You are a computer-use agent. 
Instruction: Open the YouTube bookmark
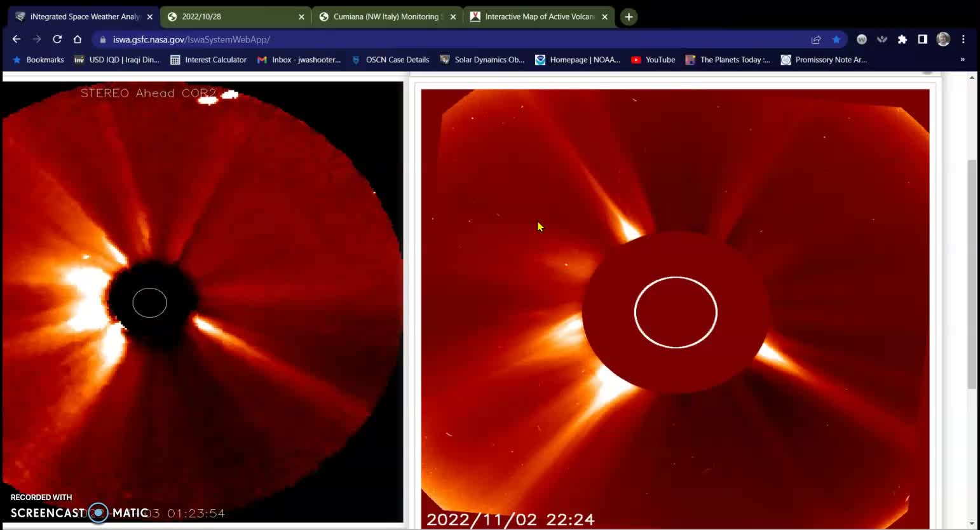653,60
